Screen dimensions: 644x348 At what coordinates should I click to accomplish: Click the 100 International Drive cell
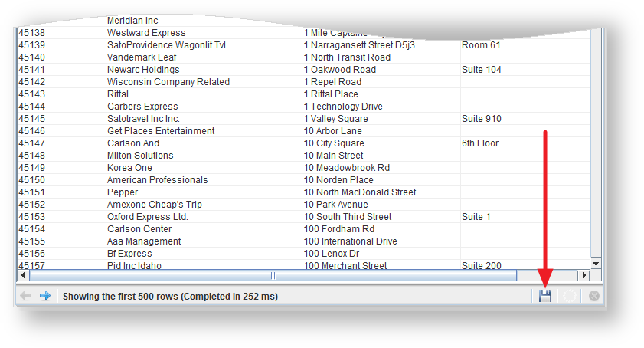381,241
